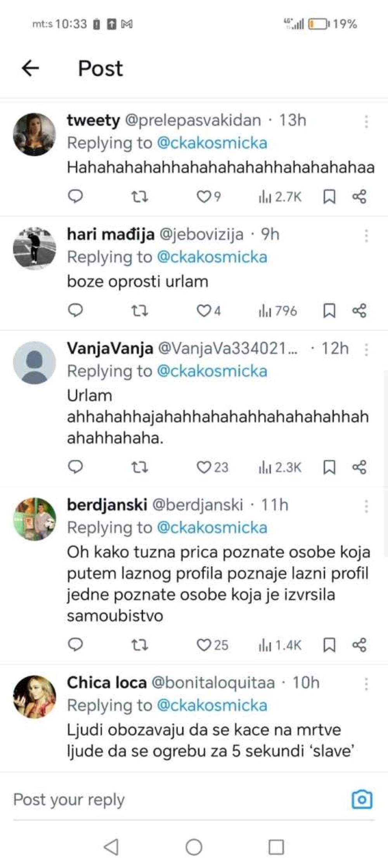Viewport: 388px width, 868px height.
Task: Like tweety's reply with the heart
Action: (x=203, y=197)
